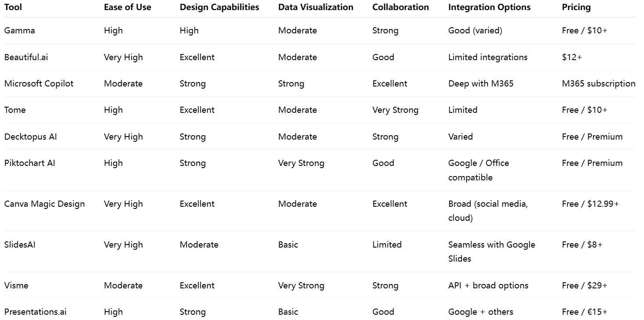
Task: Click the Collaboration column header
Action: coord(401,7)
